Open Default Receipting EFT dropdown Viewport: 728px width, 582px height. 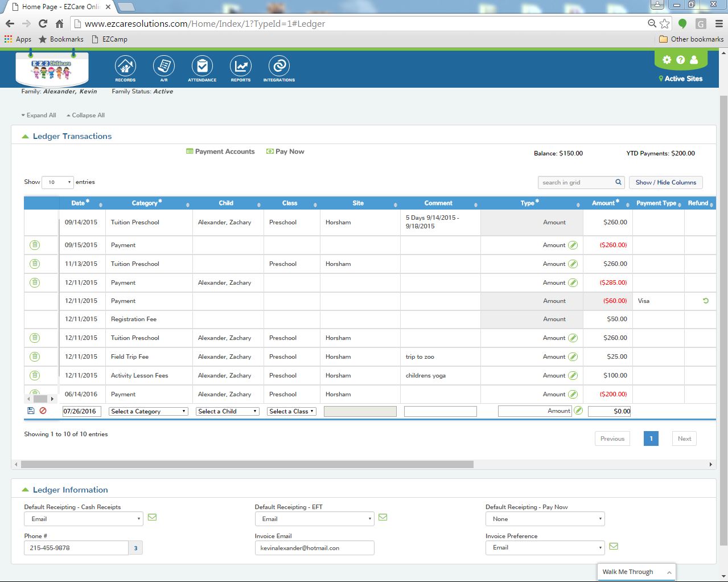314,519
